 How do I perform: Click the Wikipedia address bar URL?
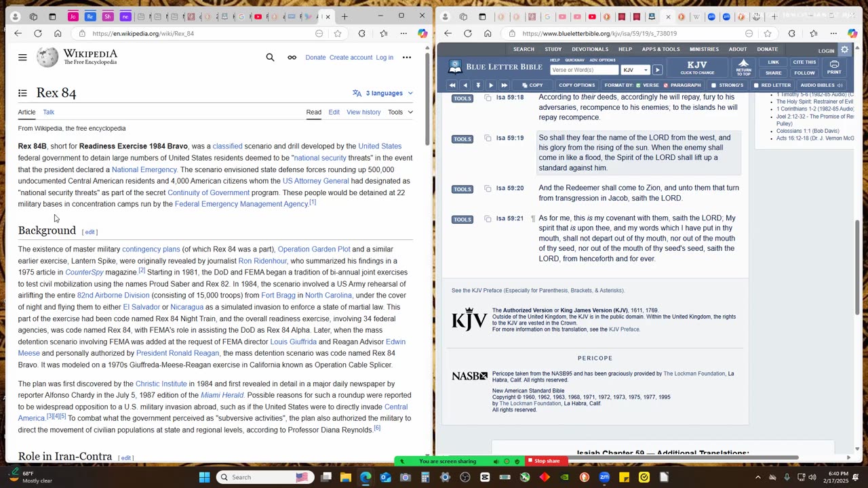[143, 33]
